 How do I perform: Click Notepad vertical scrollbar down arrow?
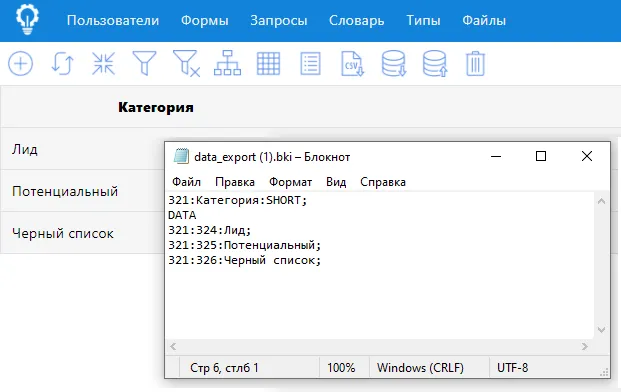click(601, 329)
